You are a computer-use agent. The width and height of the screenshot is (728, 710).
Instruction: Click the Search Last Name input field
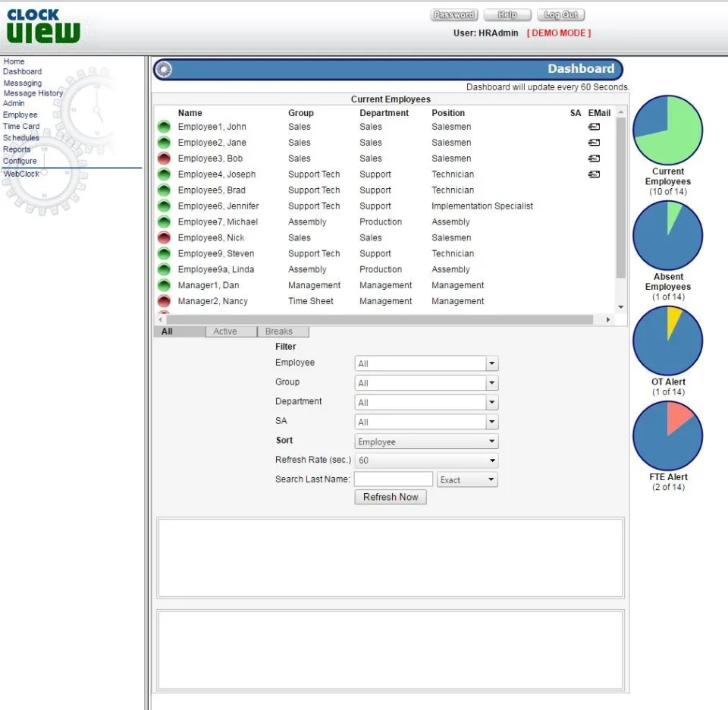pyautogui.click(x=394, y=479)
